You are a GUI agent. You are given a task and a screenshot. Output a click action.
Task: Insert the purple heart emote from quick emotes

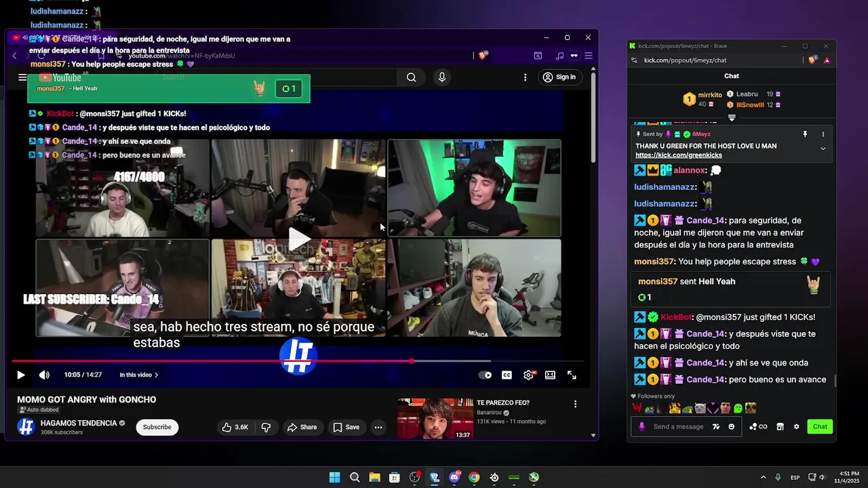[x=713, y=408]
